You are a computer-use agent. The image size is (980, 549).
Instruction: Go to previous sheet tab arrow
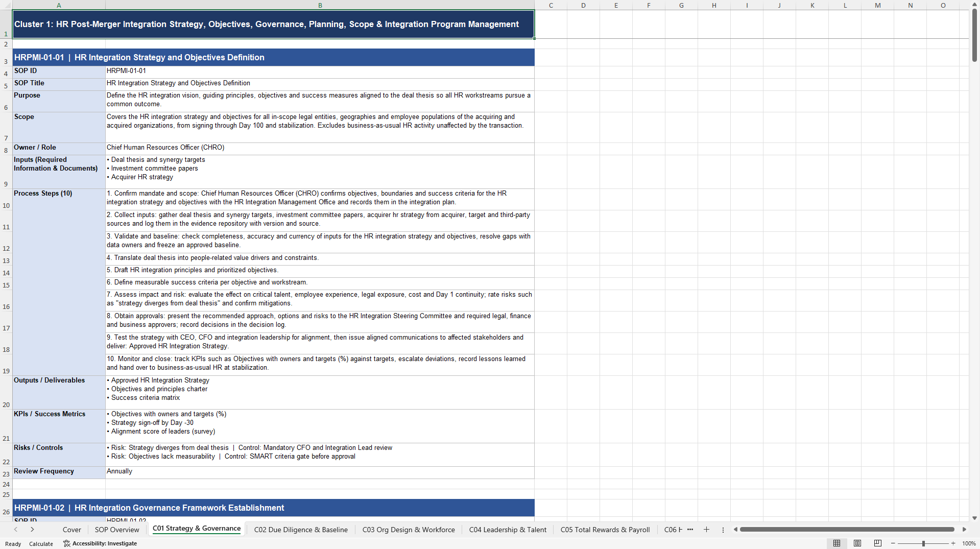point(16,530)
